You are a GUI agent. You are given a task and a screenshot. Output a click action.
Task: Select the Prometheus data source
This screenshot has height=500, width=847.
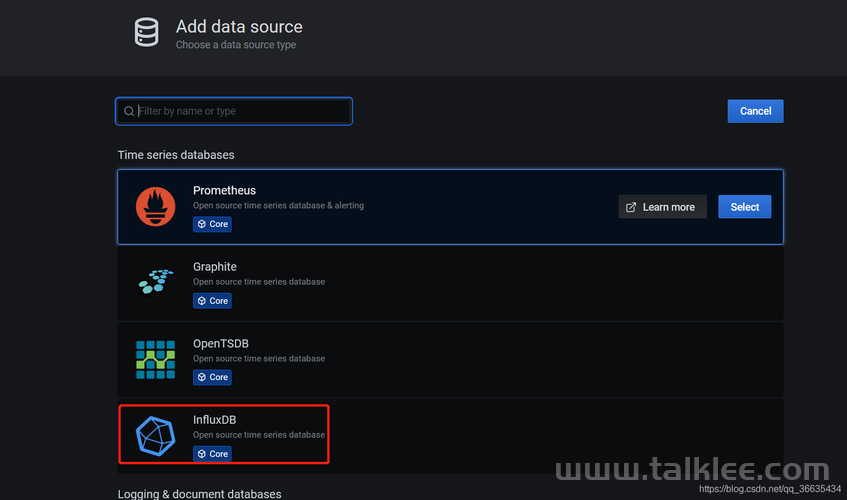pyautogui.click(x=744, y=207)
